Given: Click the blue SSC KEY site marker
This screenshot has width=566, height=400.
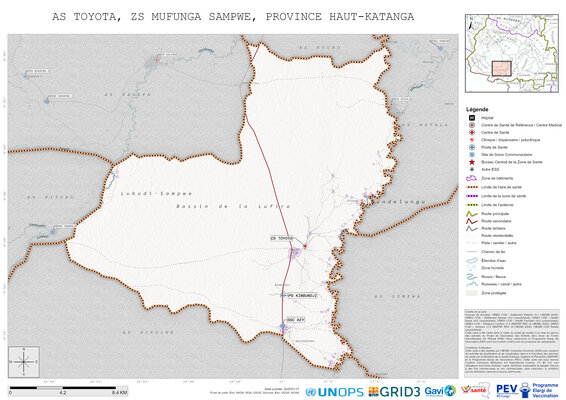Looking at the screenshot, I should [283, 326].
